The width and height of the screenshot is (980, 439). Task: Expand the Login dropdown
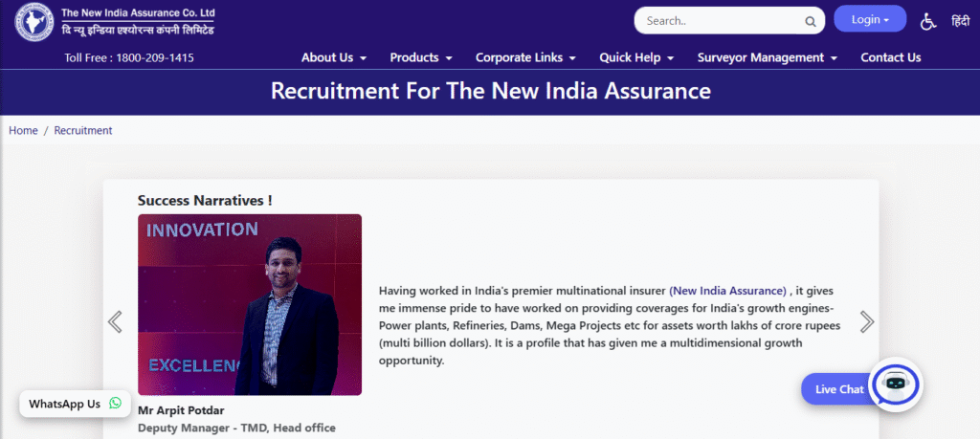[870, 19]
